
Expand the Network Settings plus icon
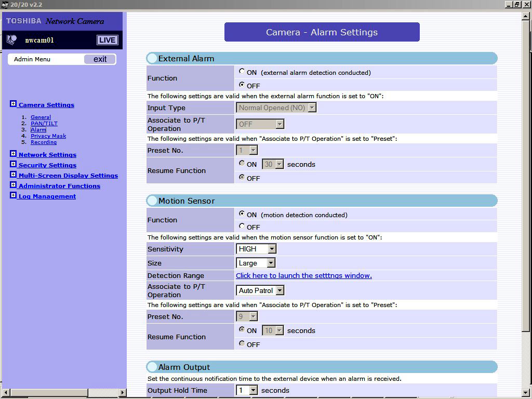click(x=14, y=154)
